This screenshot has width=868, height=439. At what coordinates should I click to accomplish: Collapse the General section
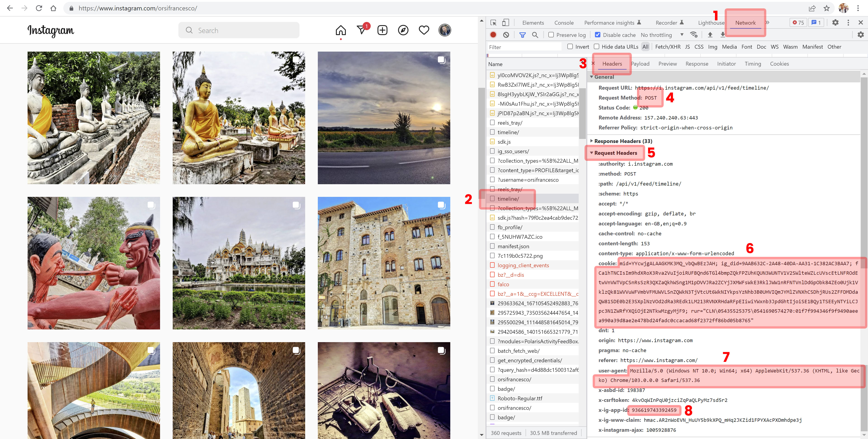coord(591,77)
